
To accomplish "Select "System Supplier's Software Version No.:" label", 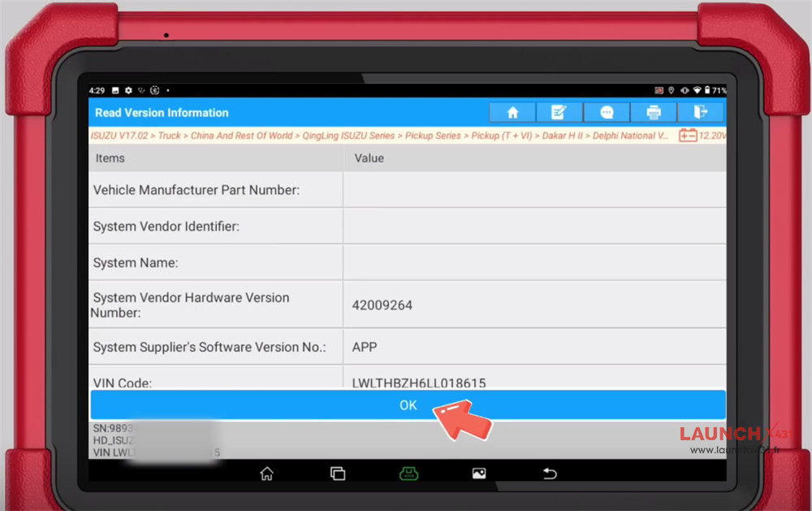I will pyautogui.click(x=209, y=347).
